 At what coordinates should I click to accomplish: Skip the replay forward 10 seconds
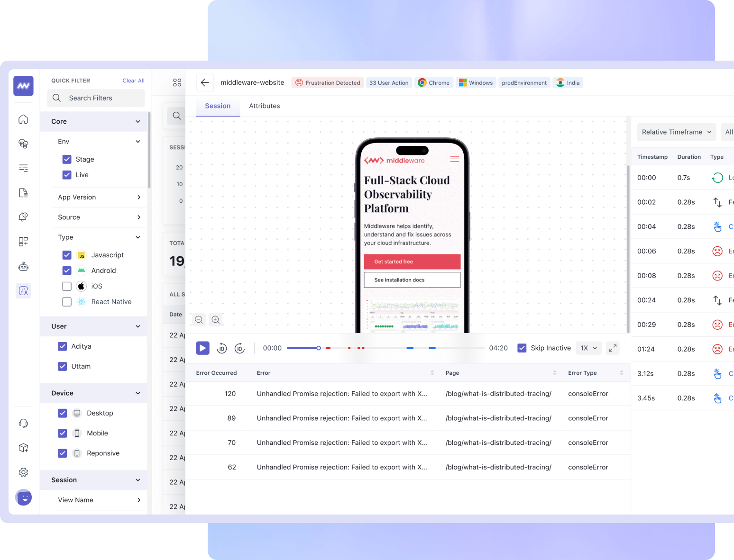pyautogui.click(x=240, y=348)
